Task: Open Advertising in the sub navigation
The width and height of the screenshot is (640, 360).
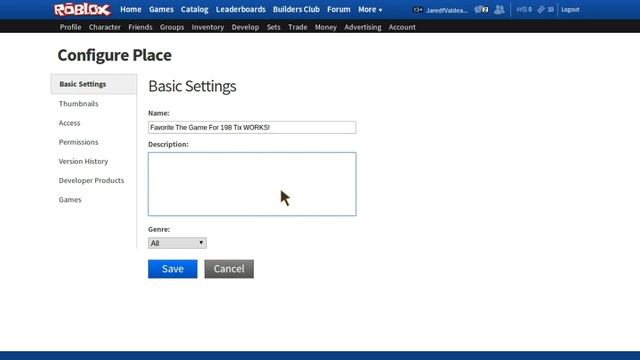Action: click(x=362, y=27)
